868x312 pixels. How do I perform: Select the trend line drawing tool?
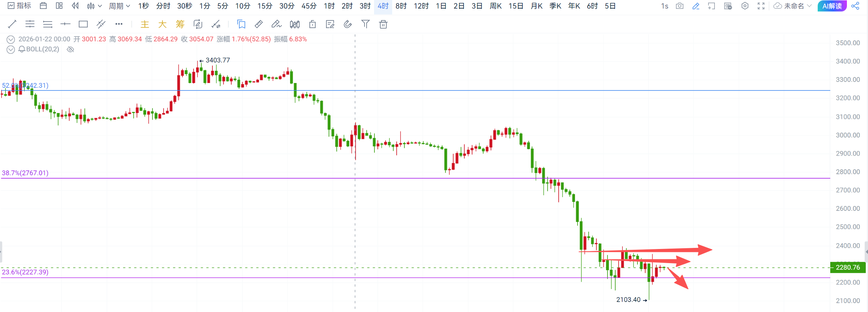tap(12, 24)
